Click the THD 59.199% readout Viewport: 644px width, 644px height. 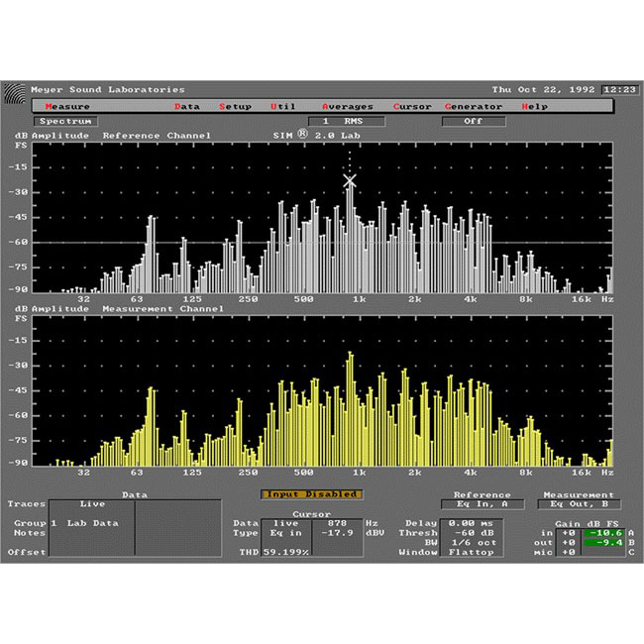(285, 552)
